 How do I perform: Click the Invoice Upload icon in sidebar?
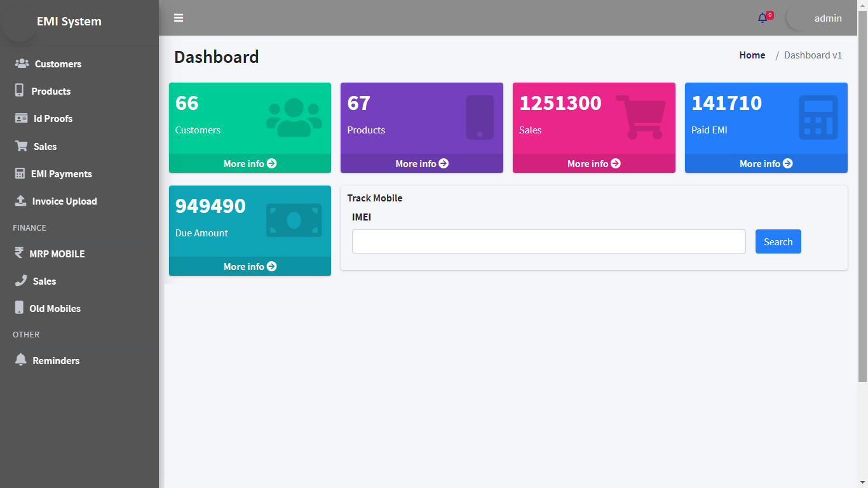pos(21,201)
